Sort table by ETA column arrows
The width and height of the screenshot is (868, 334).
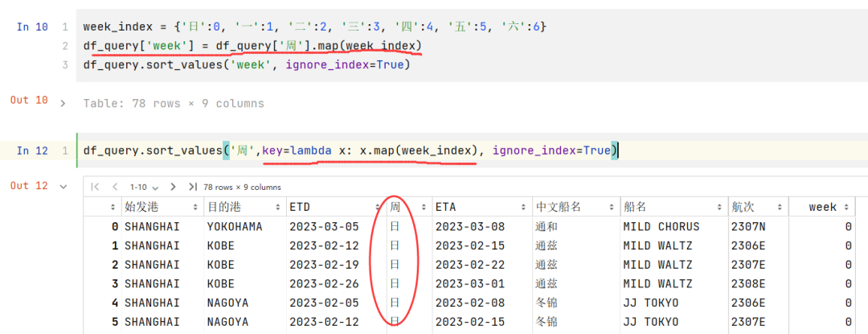click(523, 207)
